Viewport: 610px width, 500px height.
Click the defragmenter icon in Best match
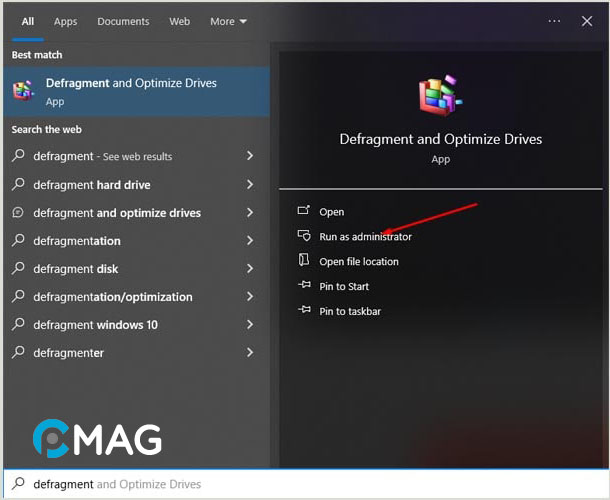tap(23, 91)
